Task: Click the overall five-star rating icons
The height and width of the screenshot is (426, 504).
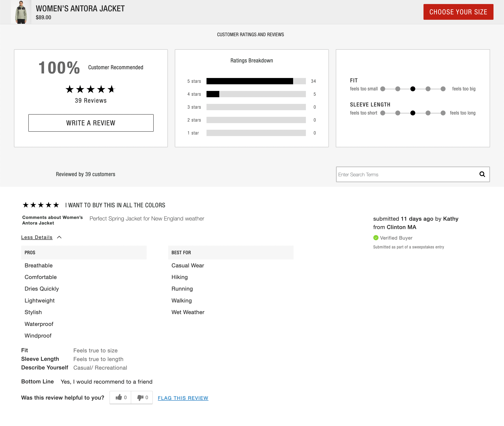Action: tap(91, 89)
